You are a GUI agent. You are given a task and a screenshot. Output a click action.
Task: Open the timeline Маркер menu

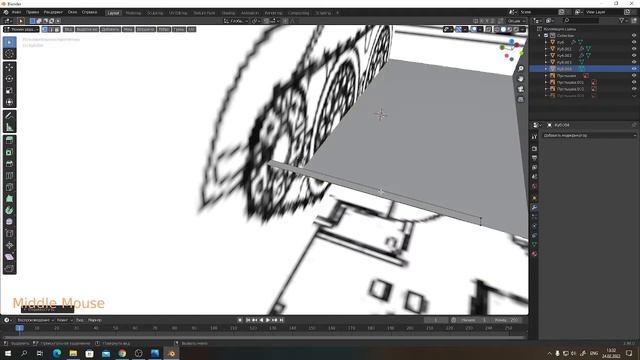pyautogui.click(x=95, y=320)
